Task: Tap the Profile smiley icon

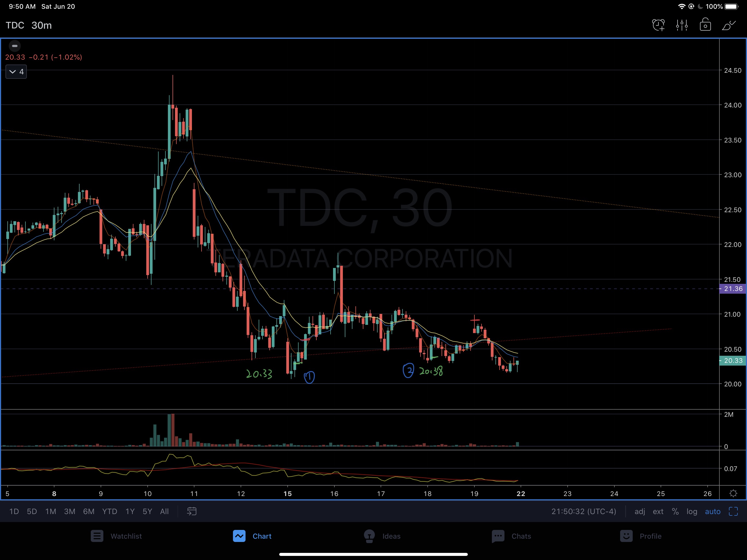Action: click(x=626, y=536)
